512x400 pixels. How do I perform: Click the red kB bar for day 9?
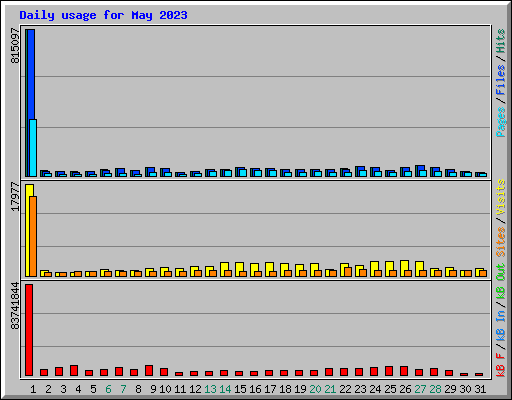coord(149,371)
